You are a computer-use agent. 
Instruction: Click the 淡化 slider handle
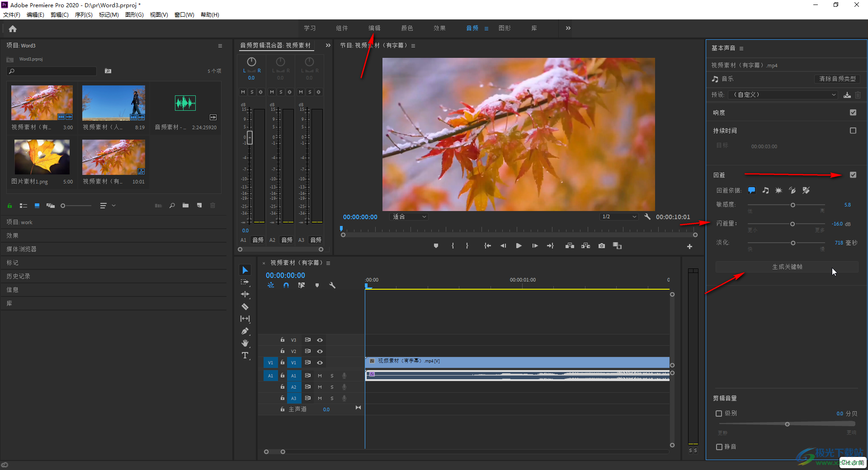[793, 243]
